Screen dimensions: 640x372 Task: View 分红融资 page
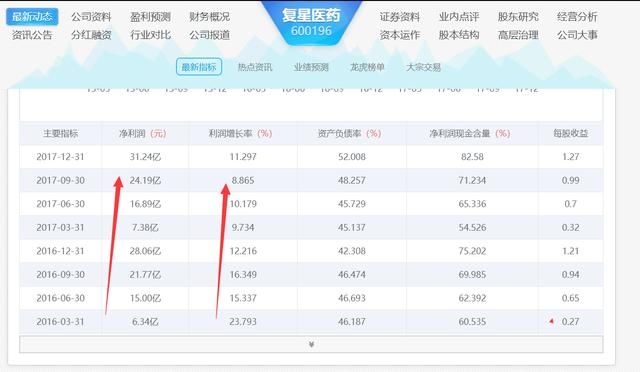(x=91, y=35)
